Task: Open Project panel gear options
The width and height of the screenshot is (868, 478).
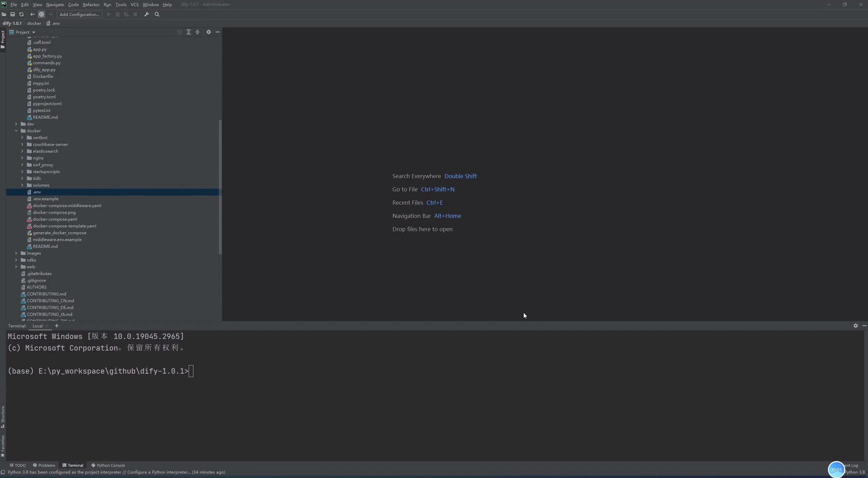Action: [209, 32]
